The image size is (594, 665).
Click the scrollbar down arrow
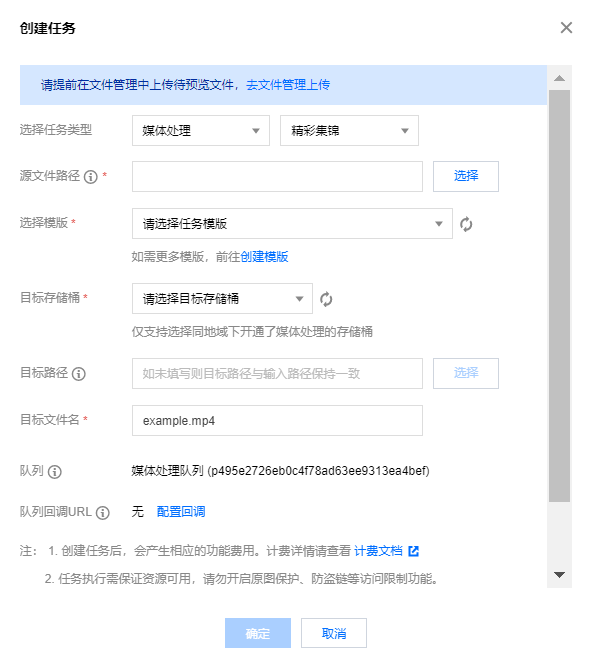[559, 575]
